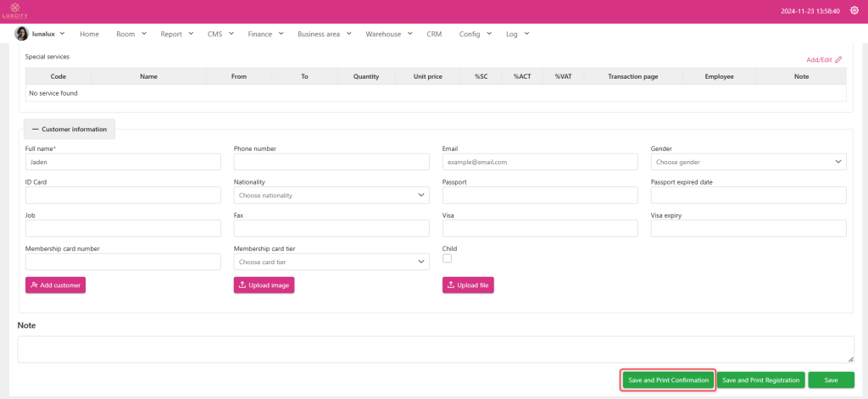The image size is (868, 399).
Task: Open the Finance menu
Action: 264,34
